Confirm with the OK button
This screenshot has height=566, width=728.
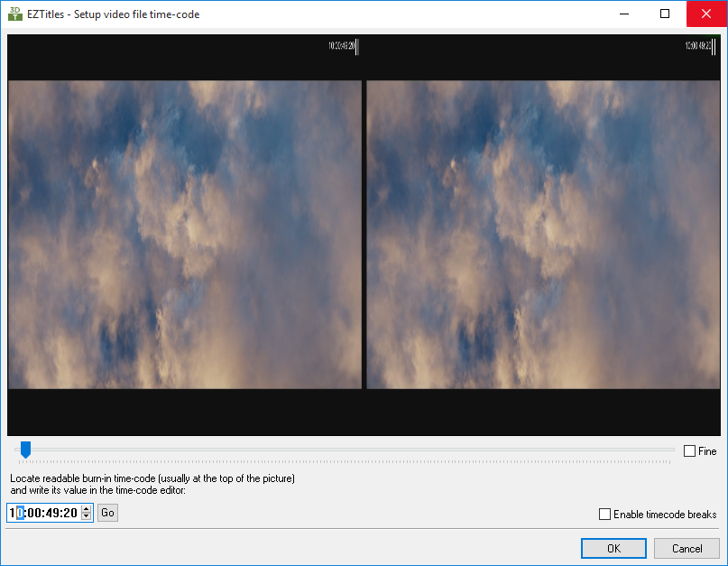[613, 548]
